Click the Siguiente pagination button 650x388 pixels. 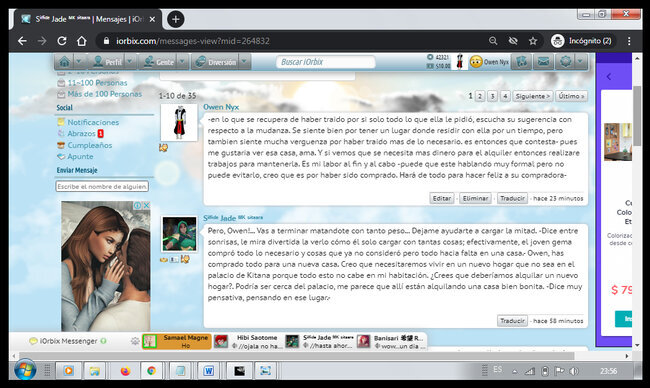point(533,96)
